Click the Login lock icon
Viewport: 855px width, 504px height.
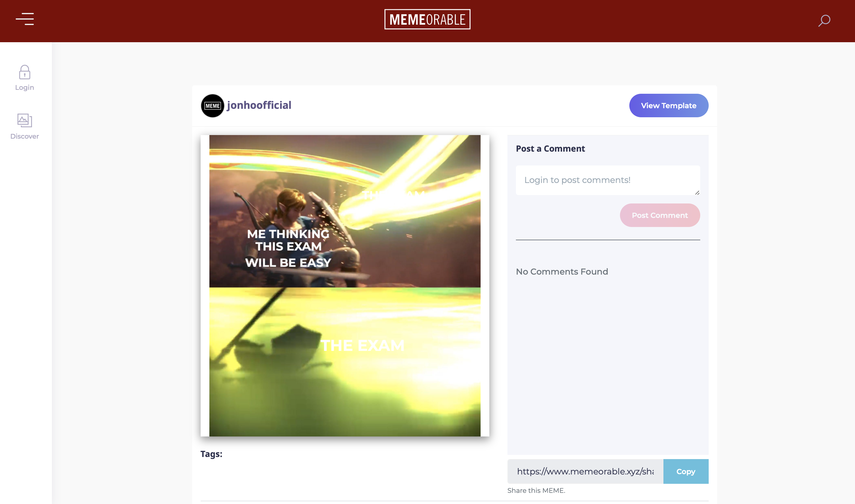pyautogui.click(x=24, y=72)
